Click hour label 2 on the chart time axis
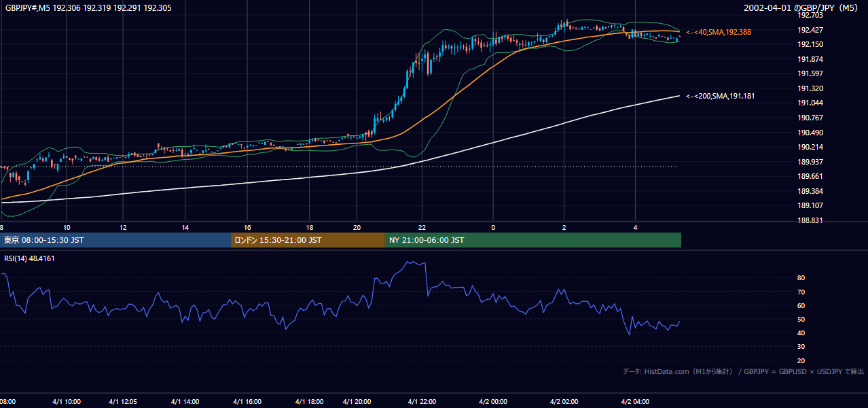The height and width of the screenshot is (408, 868). (564, 227)
